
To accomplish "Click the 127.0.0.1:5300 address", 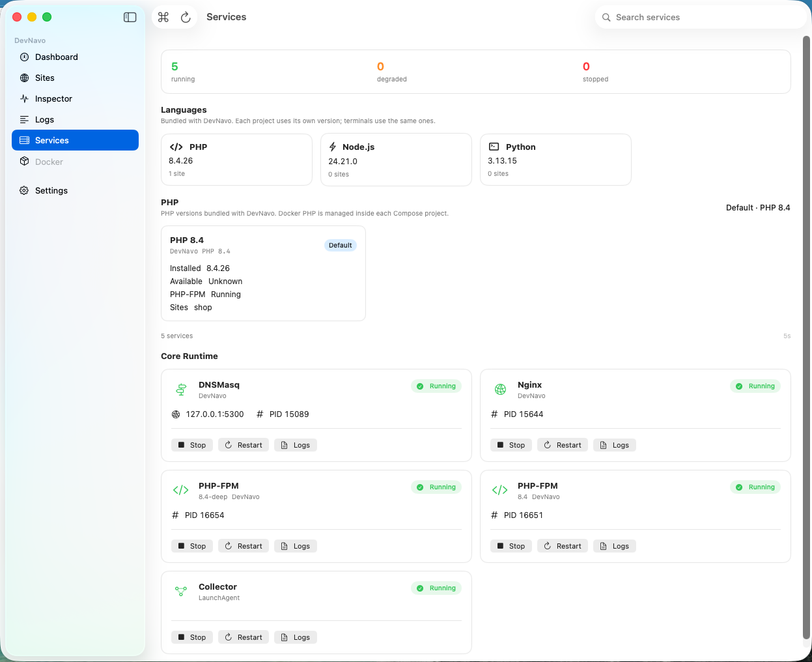I will coord(215,414).
